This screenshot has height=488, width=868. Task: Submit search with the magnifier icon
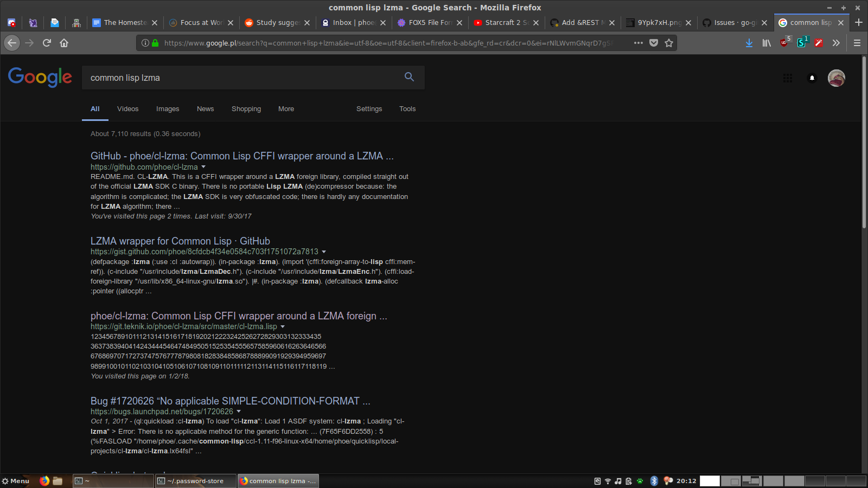tap(409, 77)
